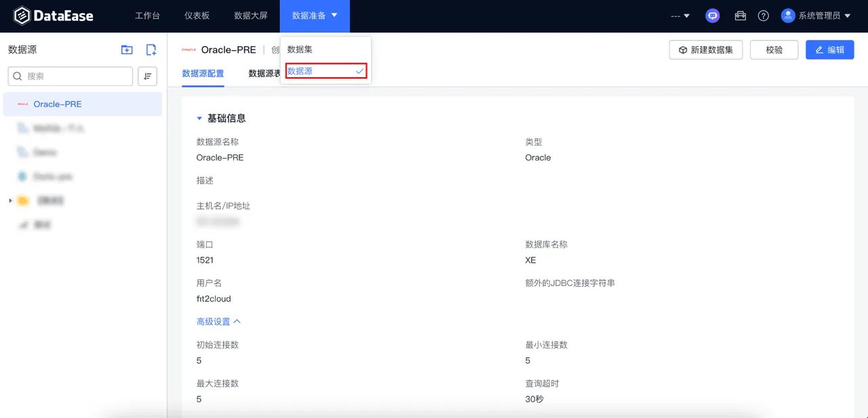
Task: Collapse the 基础信息 section
Action: pos(199,119)
